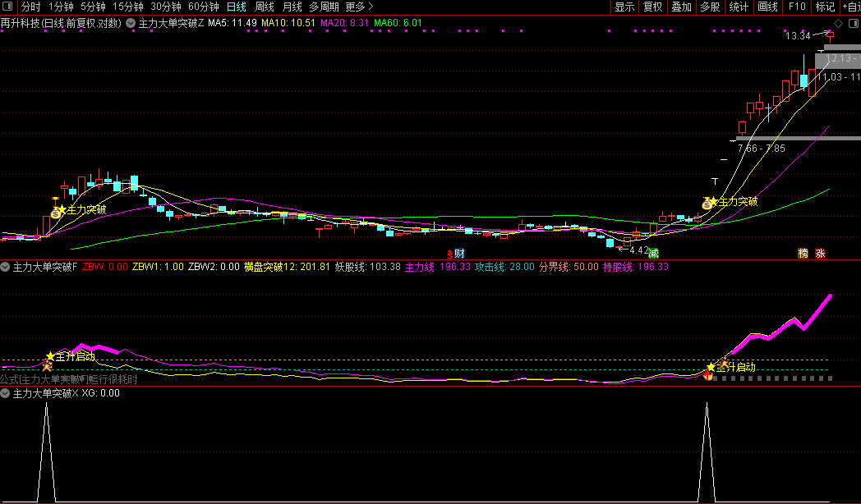This screenshot has width=861, height=504.
Task: Click the 标记 mark button
Action: [826, 7]
